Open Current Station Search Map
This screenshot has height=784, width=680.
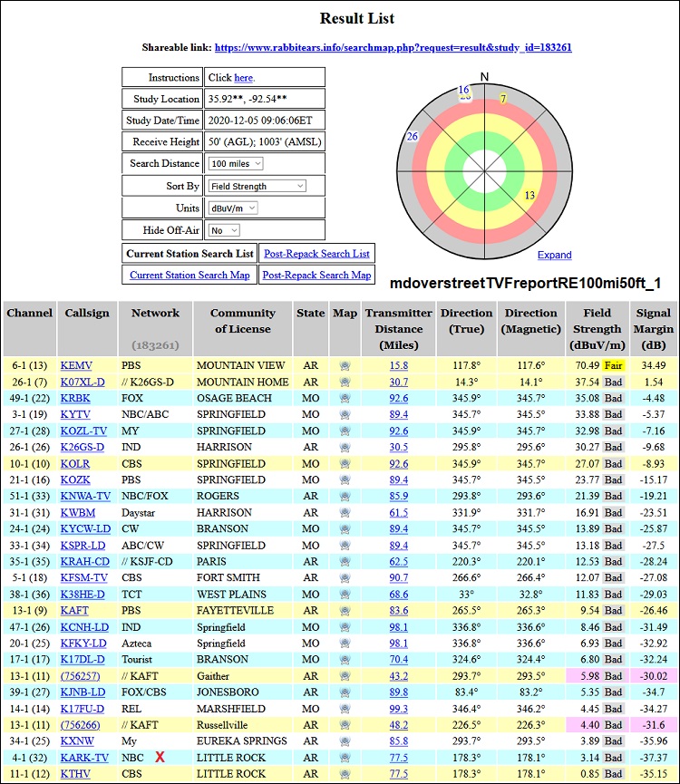coord(189,275)
